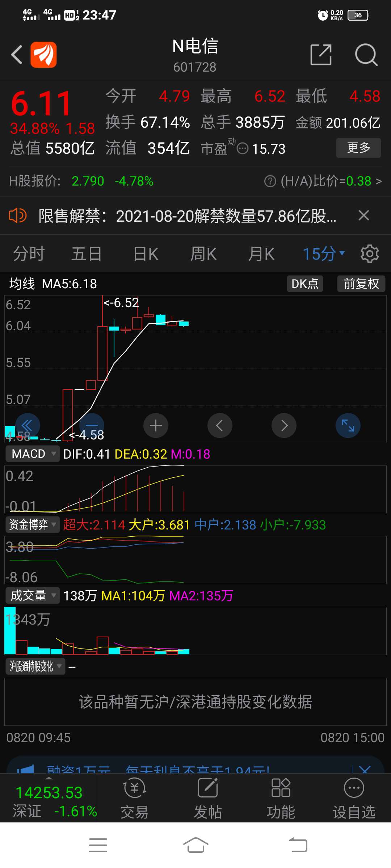Switch to 周K weekly chart tab

pyautogui.click(x=203, y=254)
